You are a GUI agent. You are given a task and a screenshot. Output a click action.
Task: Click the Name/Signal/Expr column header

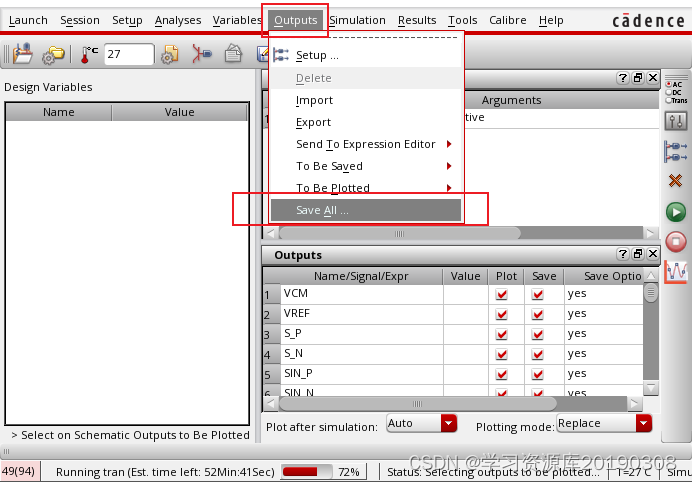point(361,276)
